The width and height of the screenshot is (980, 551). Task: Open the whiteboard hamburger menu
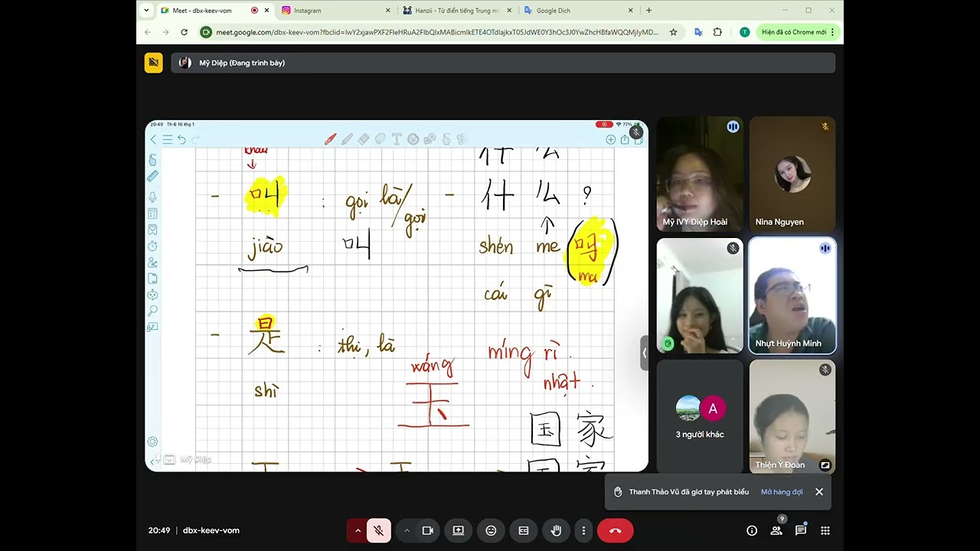coord(167,139)
